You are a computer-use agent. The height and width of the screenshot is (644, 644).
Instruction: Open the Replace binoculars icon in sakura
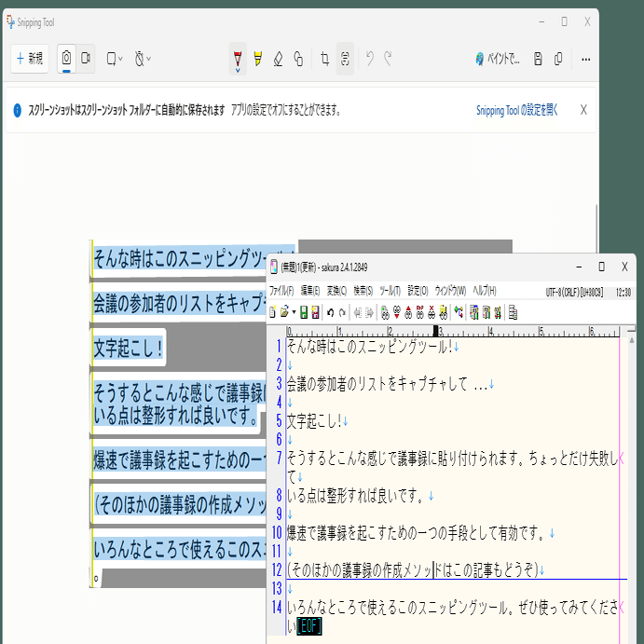point(419,312)
